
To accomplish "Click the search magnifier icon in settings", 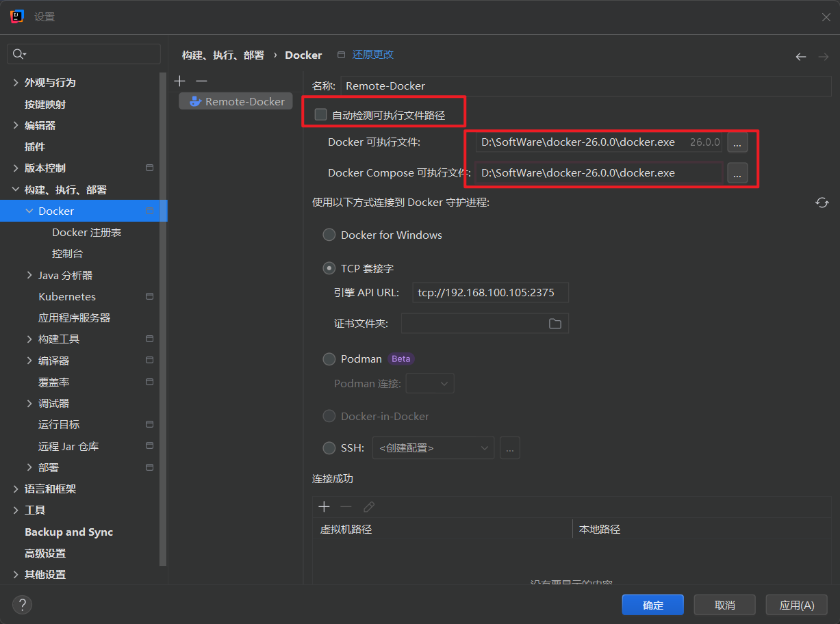I will tap(18, 54).
